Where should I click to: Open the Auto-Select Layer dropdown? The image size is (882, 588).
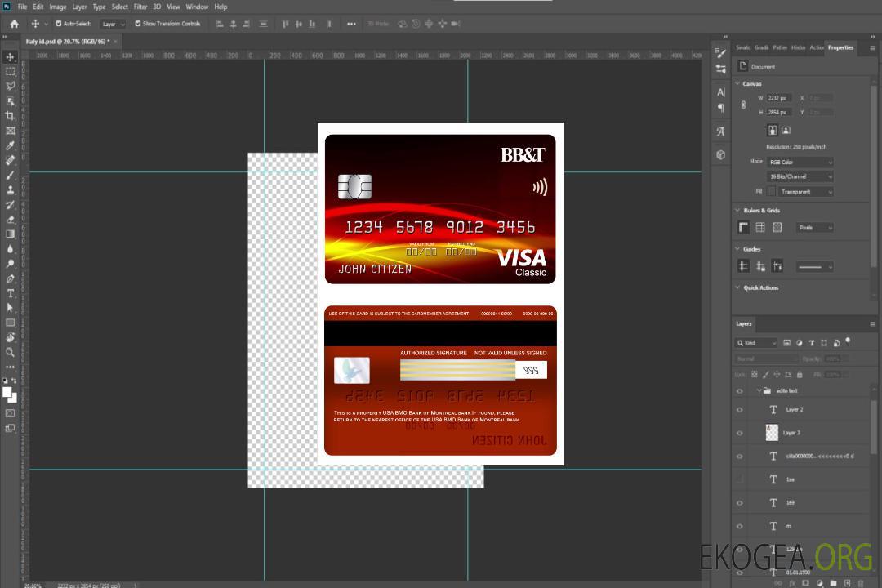tap(113, 24)
